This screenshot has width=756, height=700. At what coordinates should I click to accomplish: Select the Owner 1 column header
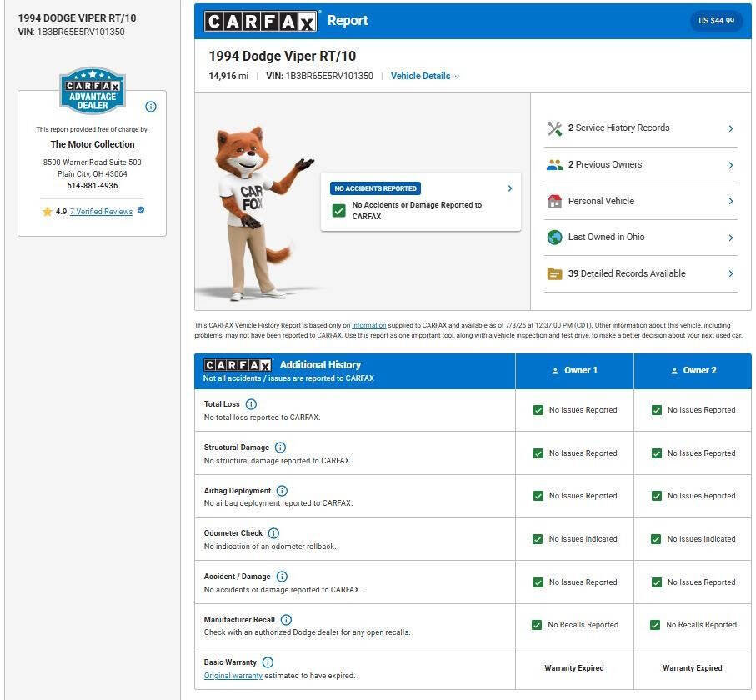point(574,371)
